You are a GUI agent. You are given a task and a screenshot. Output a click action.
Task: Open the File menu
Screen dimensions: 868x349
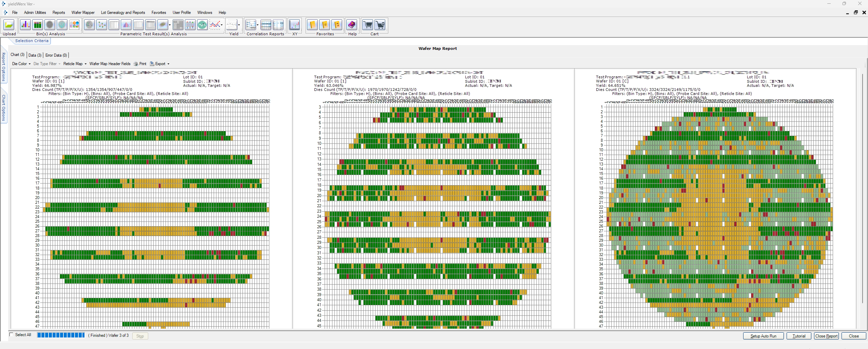[x=15, y=13]
